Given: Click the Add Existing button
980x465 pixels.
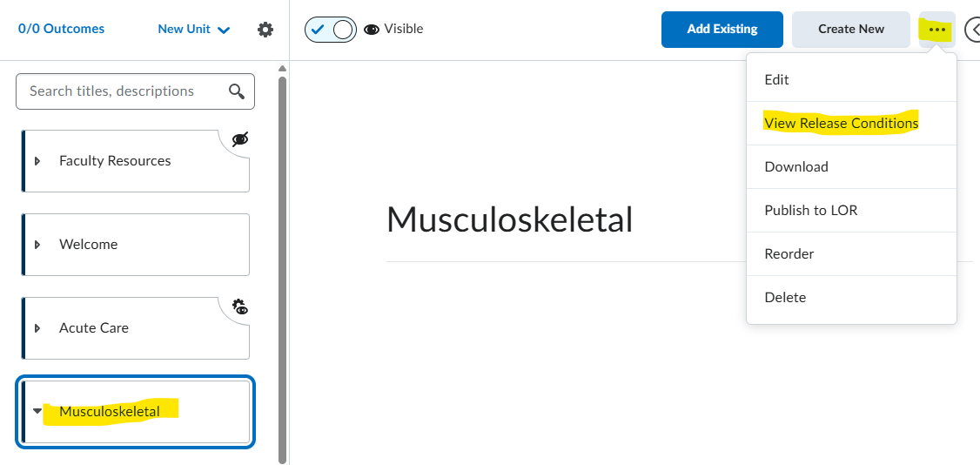Looking at the screenshot, I should pos(722,30).
